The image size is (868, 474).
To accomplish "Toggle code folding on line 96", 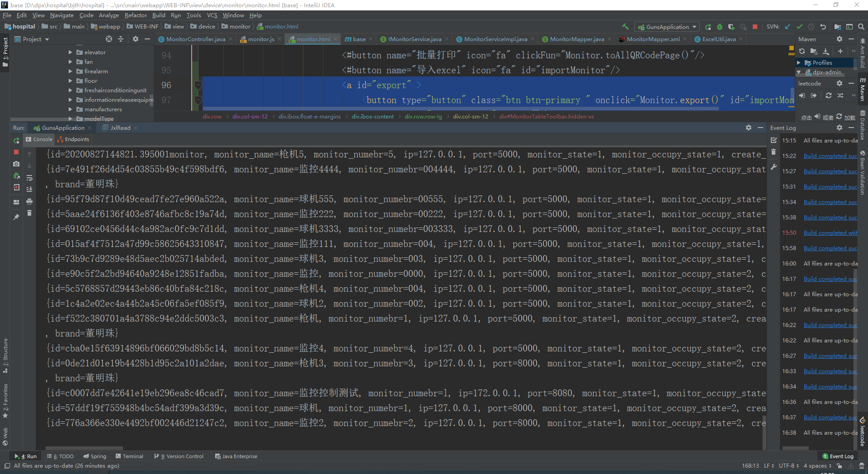I will 198,85.
